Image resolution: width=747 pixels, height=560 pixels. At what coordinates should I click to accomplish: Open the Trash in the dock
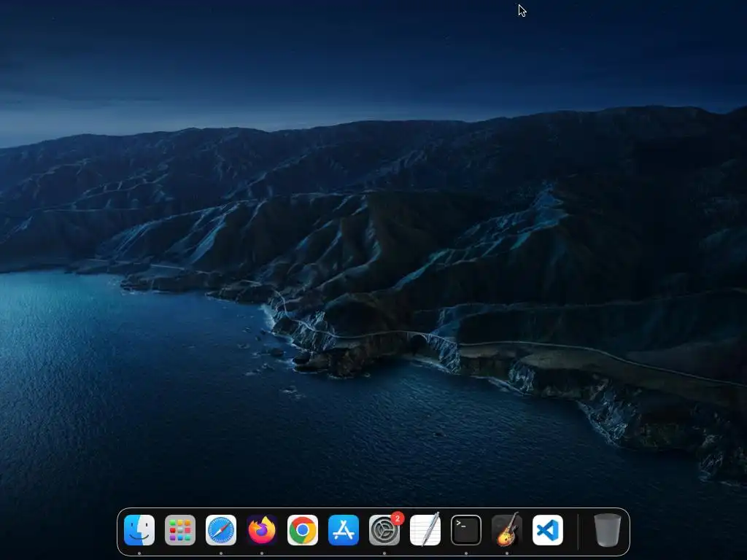pos(608,530)
